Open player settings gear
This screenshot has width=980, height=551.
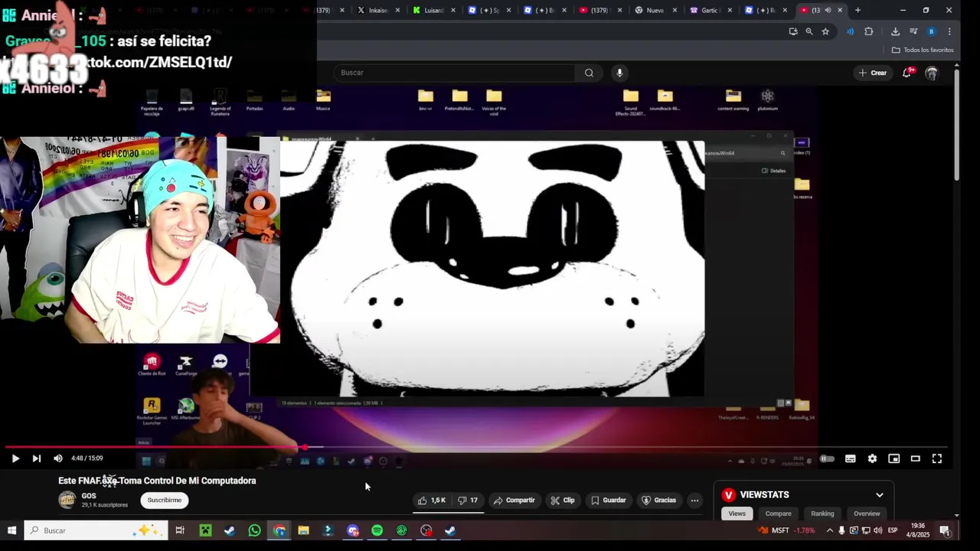pyautogui.click(x=872, y=458)
